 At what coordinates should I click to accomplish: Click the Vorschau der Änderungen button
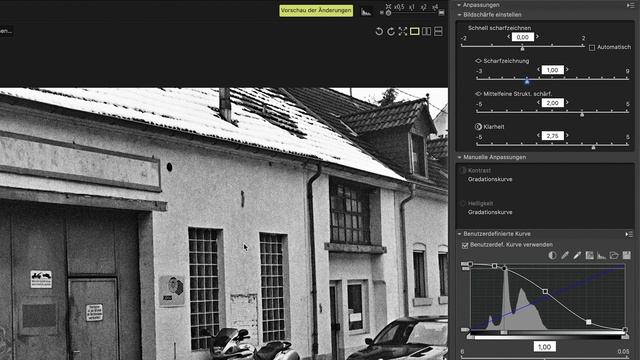tap(316, 11)
